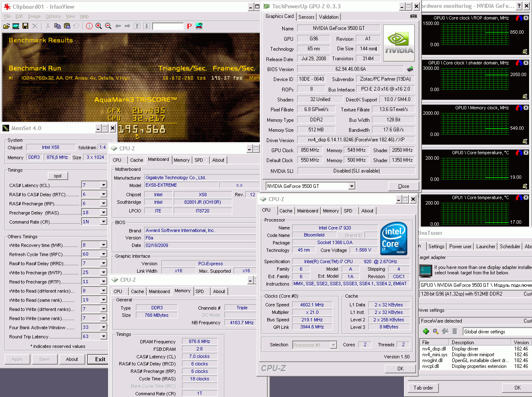Click the IrfanView toolbar page number field
The image size is (532, 397).
[x=168, y=26]
